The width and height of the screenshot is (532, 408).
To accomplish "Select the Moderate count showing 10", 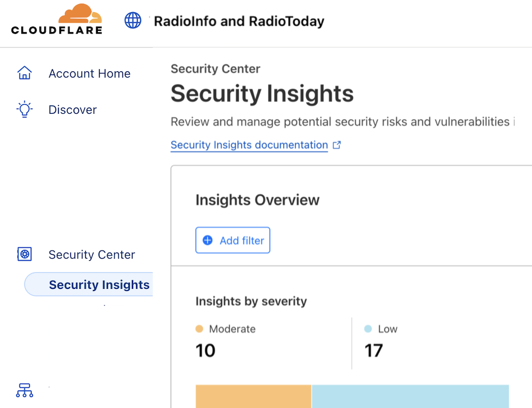I will coord(205,350).
